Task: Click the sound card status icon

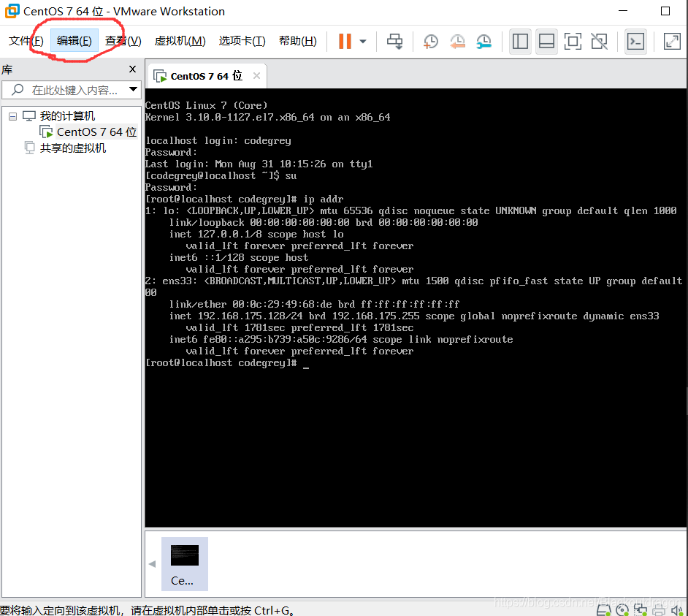Action: tap(677, 610)
